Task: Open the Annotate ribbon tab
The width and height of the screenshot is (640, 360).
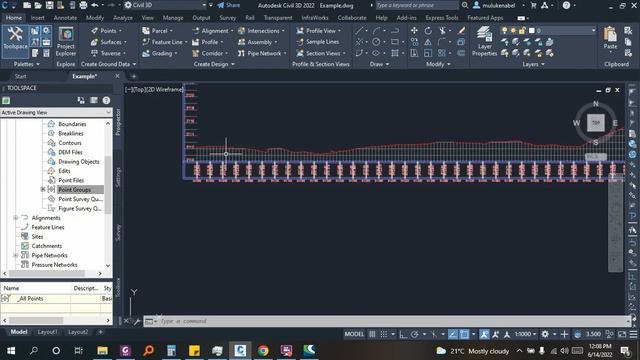Action: [65, 18]
